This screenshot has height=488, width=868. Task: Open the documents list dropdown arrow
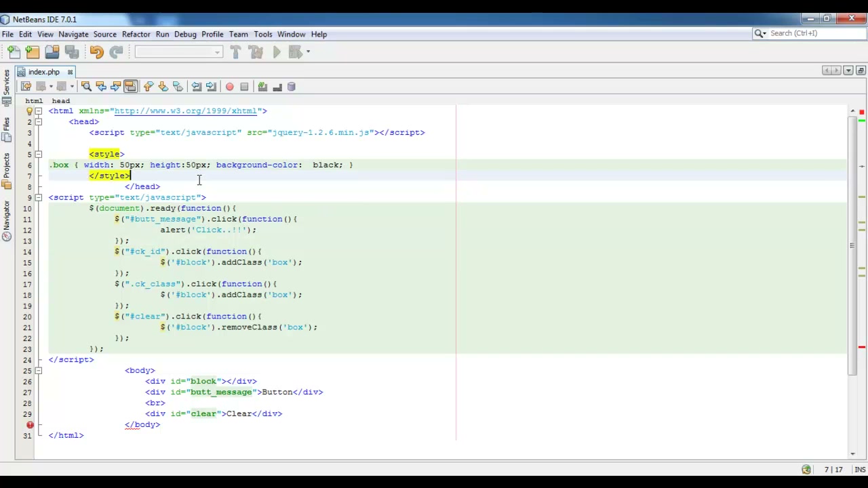848,70
